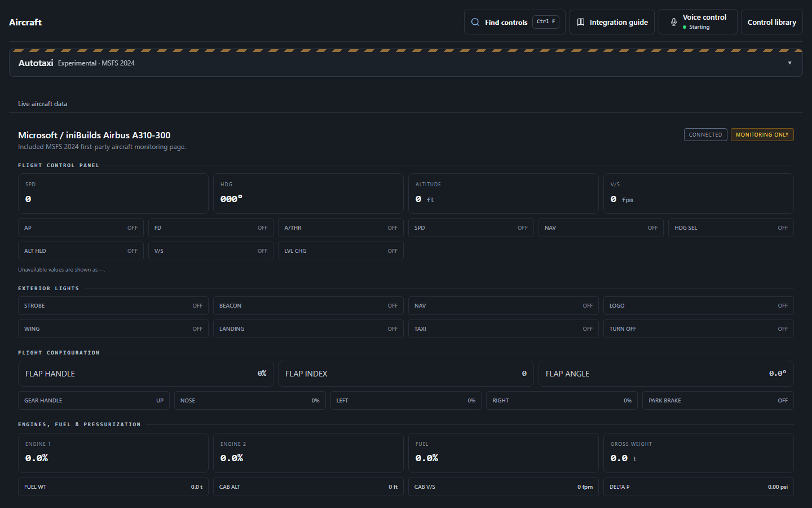Click the Aircraft page title

(x=25, y=22)
